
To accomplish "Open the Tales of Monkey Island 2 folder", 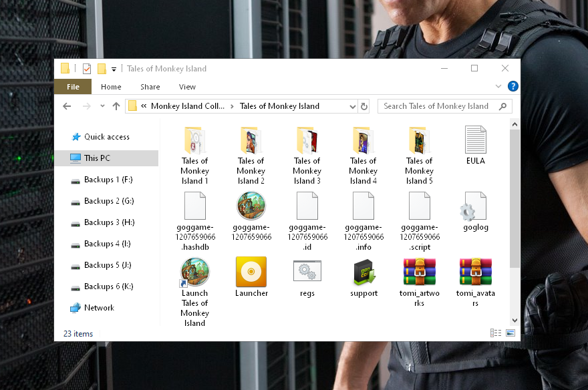I will pos(251,156).
